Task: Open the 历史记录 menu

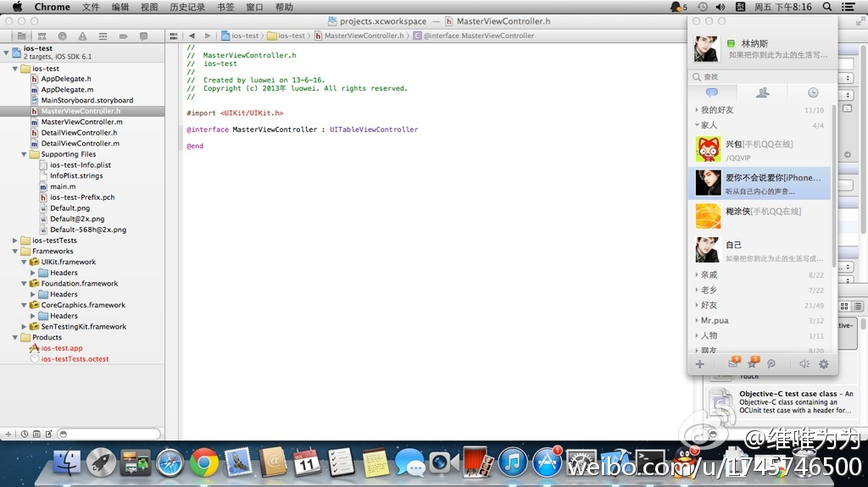Action: (x=186, y=7)
